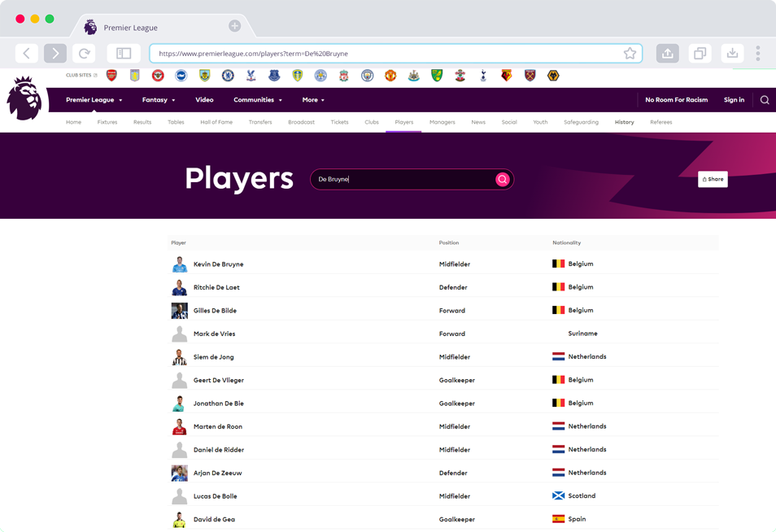The height and width of the screenshot is (532, 776).
Task: Click the De Bruyne search input field
Action: 403,180
